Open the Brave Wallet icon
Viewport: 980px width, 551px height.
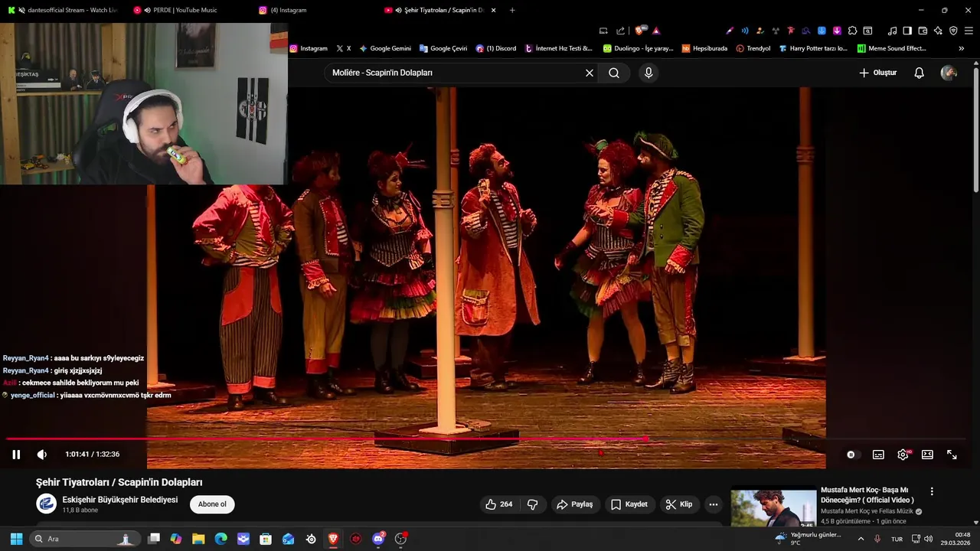coord(923,31)
